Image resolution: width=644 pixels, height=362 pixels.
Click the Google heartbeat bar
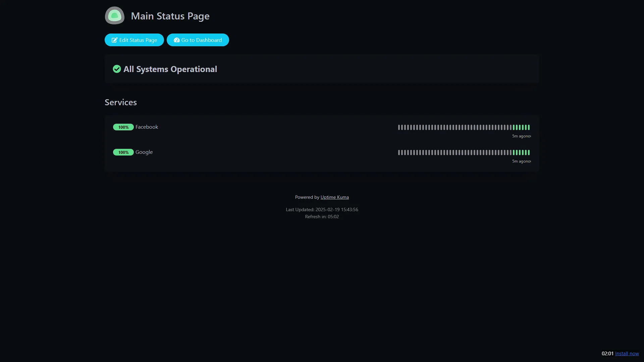coord(464,153)
